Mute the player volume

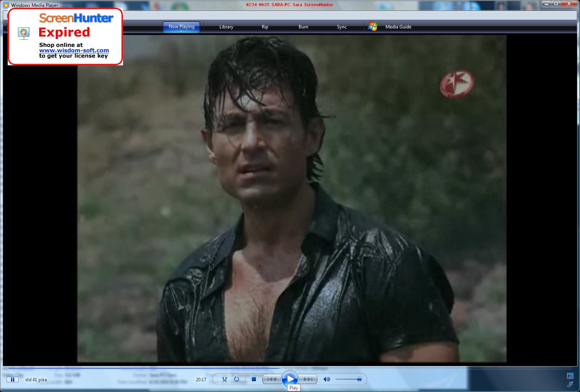pos(326,379)
